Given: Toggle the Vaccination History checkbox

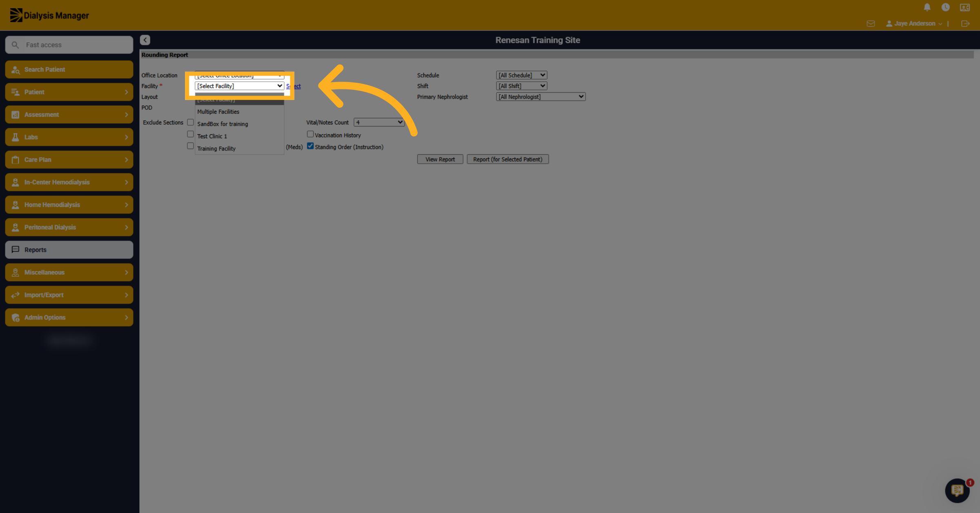Looking at the screenshot, I should click(310, 134).
